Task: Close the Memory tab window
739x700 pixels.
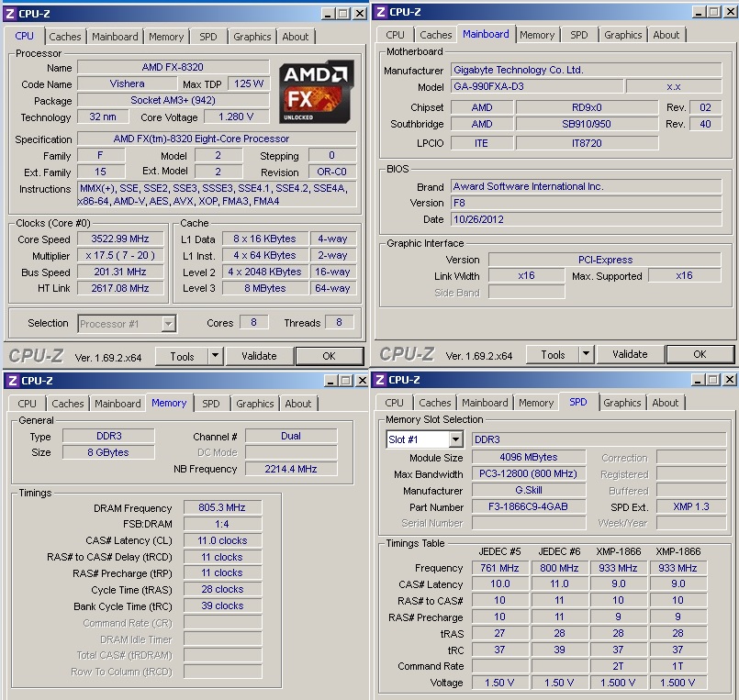Action: pyautogui.click(x=361, y=381)
